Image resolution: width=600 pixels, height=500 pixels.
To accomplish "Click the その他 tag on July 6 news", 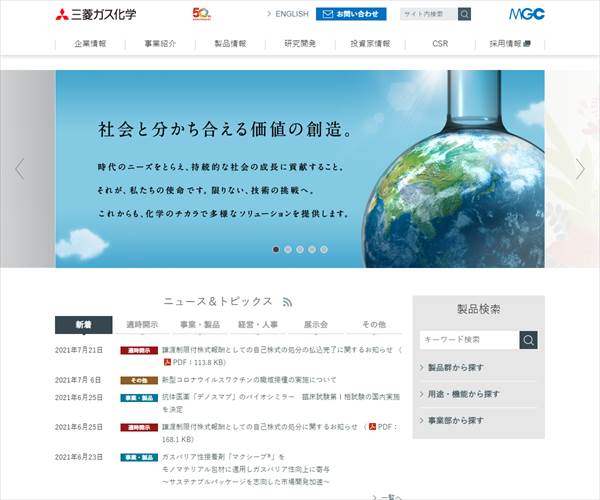I will pos(139,380).
